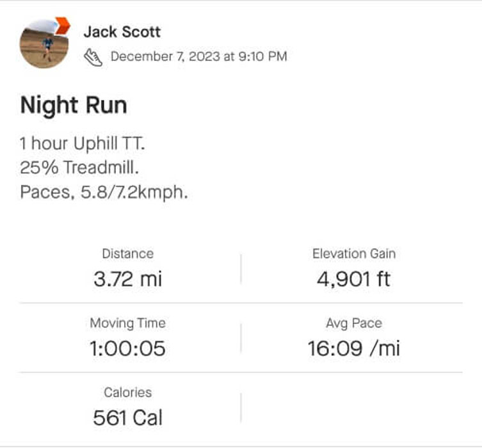Click the Avg Pace label
Viewport: 482px width, 448px height.
(353, 323)
